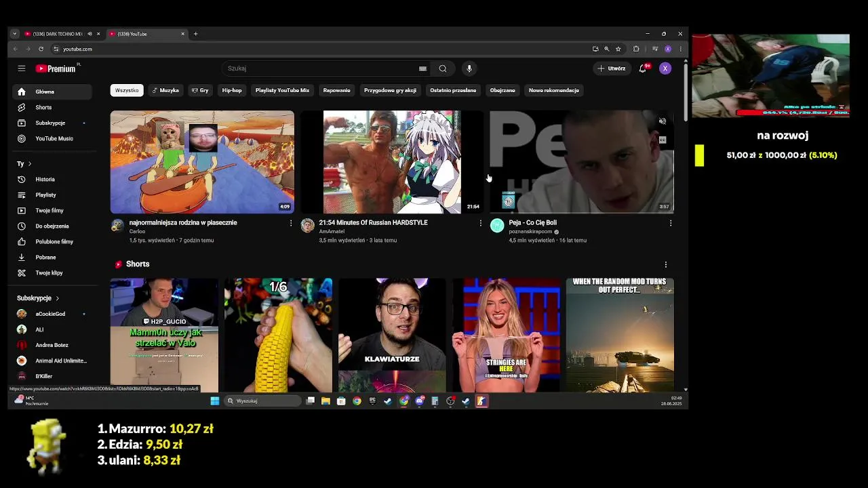The height and width of the screenshot is (488, 868).
Task: Open the browser extensions puzzle icon
Action: tap(636, 49)
